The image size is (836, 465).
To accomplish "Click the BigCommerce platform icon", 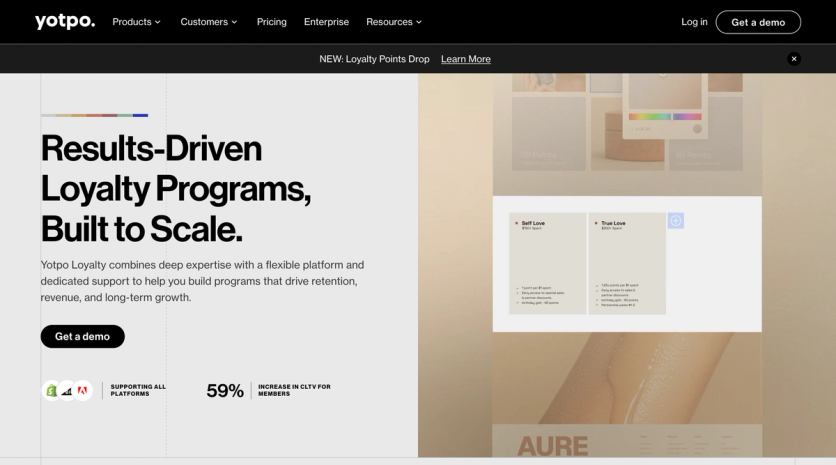I will pyautogui.click(x=67, y=390).
